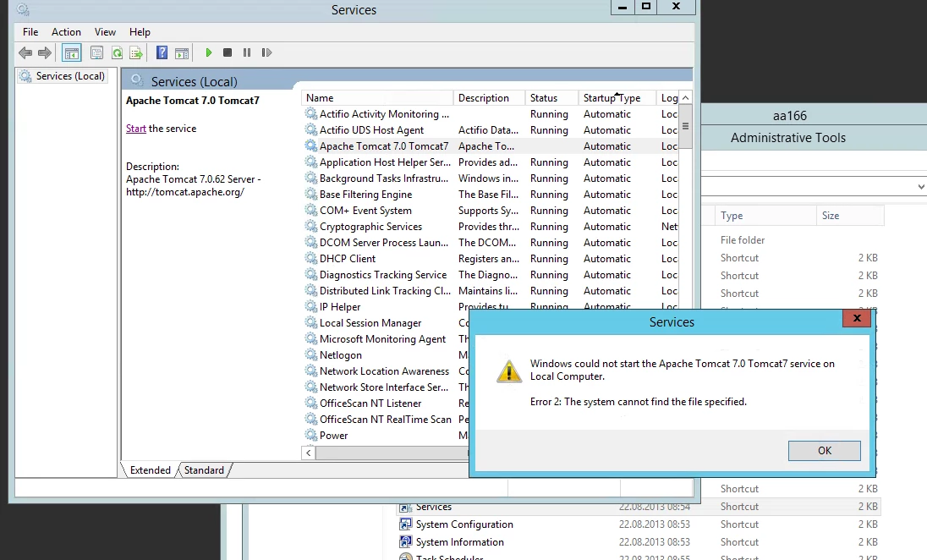Viewport: 927px width, 560px height.
Task: Open dropdown arrow in Administrative Tools window
Action: click(920, 186)
